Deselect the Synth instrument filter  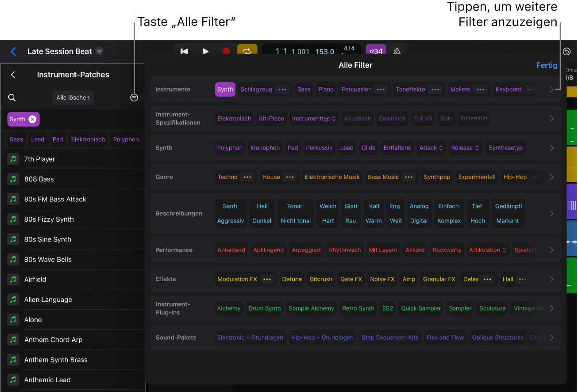click(x=225, y=89)
